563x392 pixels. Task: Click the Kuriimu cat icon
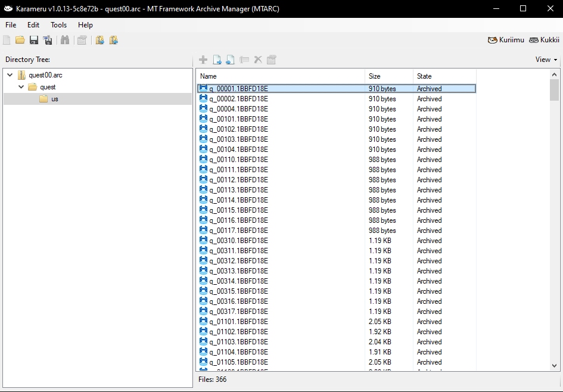(492, 40)
